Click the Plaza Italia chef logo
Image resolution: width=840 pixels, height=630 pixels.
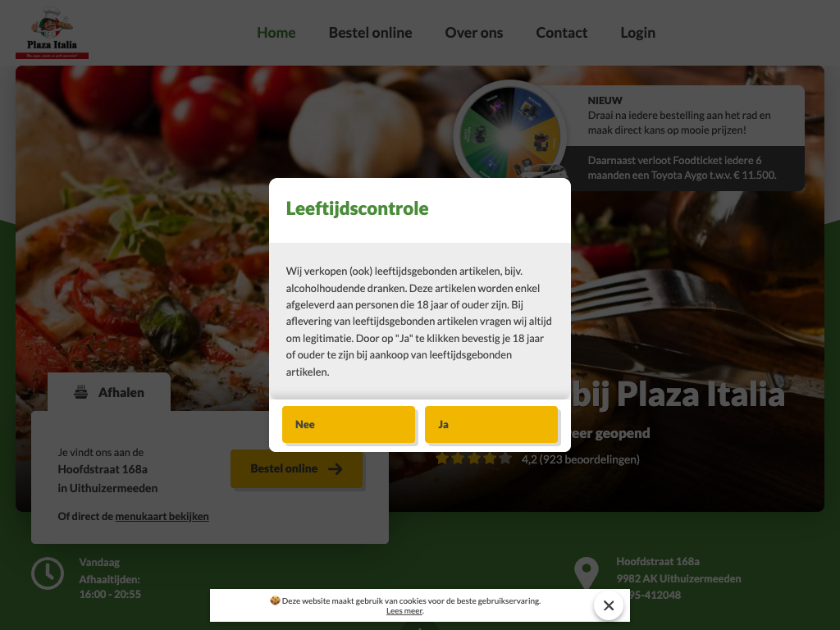(x=52, y=32)
